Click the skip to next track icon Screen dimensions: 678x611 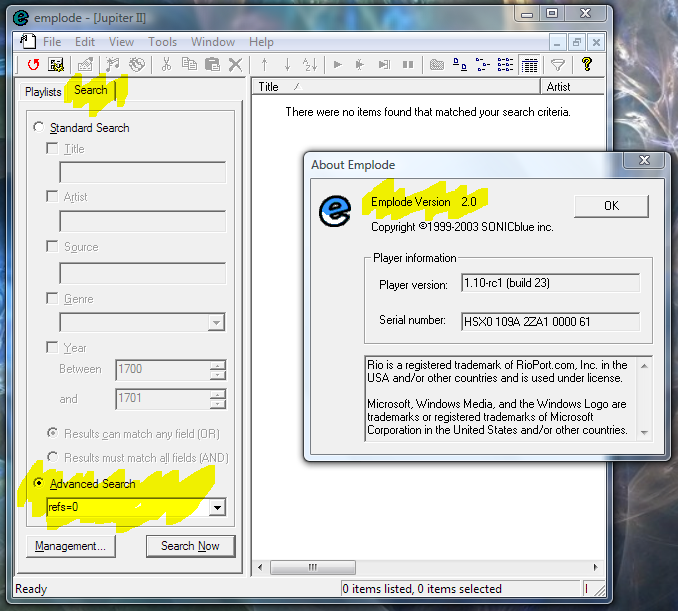(x=384, y=65)
